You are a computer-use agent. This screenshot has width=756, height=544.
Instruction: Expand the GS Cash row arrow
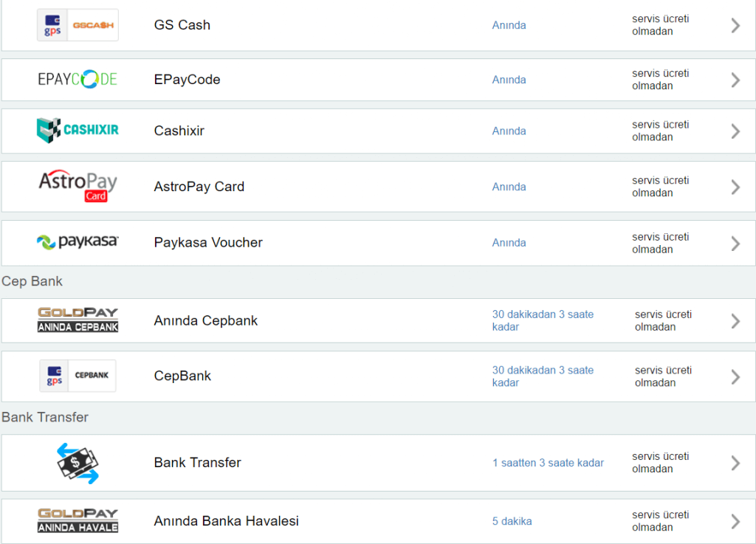735,25
